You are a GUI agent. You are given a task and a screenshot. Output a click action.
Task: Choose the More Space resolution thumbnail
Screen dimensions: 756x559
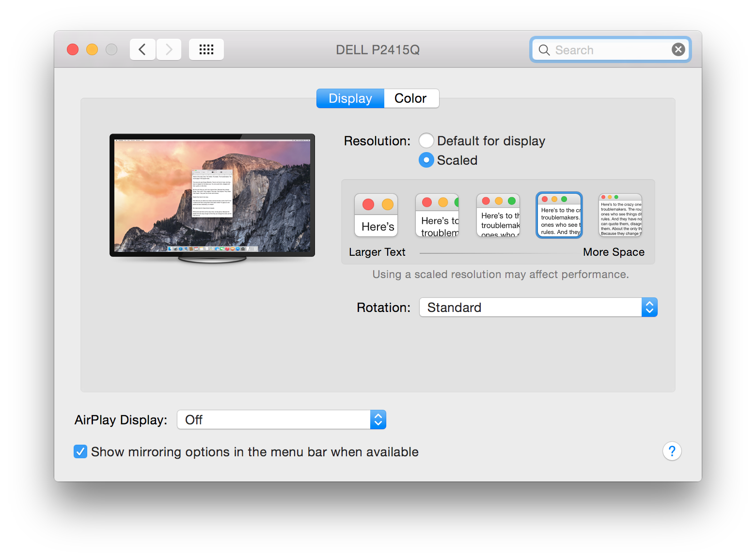(620, 215)
